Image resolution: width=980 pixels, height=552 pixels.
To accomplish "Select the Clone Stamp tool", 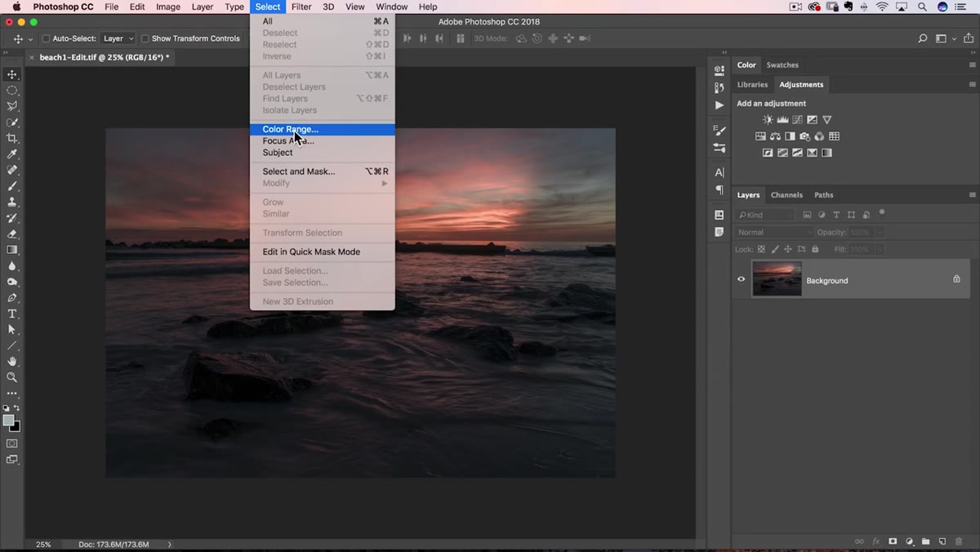I will tap(12, 202).
